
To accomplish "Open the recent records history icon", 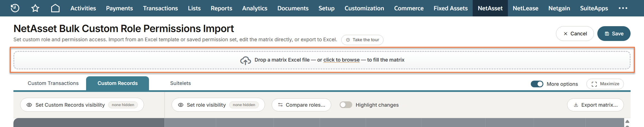I will [x=15, y=8].
